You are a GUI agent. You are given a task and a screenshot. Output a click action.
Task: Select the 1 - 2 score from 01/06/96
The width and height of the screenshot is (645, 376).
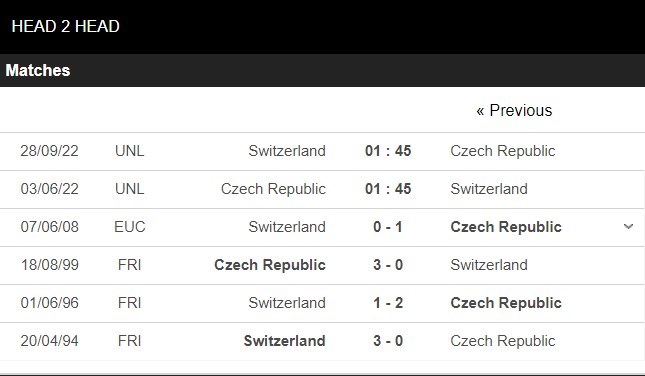(x=388, y=303)
